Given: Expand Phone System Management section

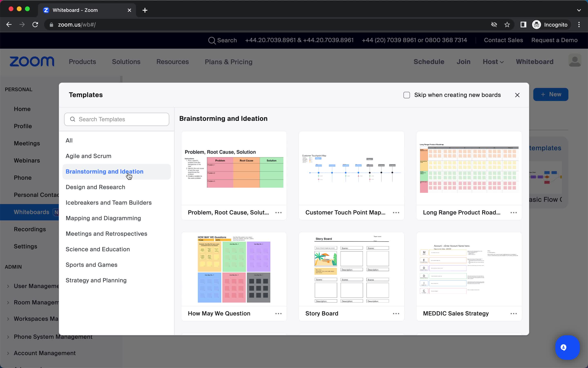Looking at the screenshot, I should [x=8, y=337].
